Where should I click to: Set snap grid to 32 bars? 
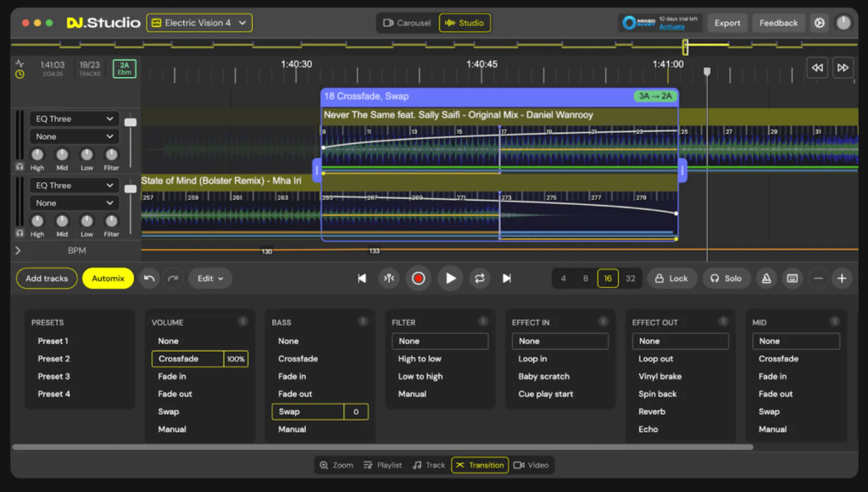pos(630,278)
